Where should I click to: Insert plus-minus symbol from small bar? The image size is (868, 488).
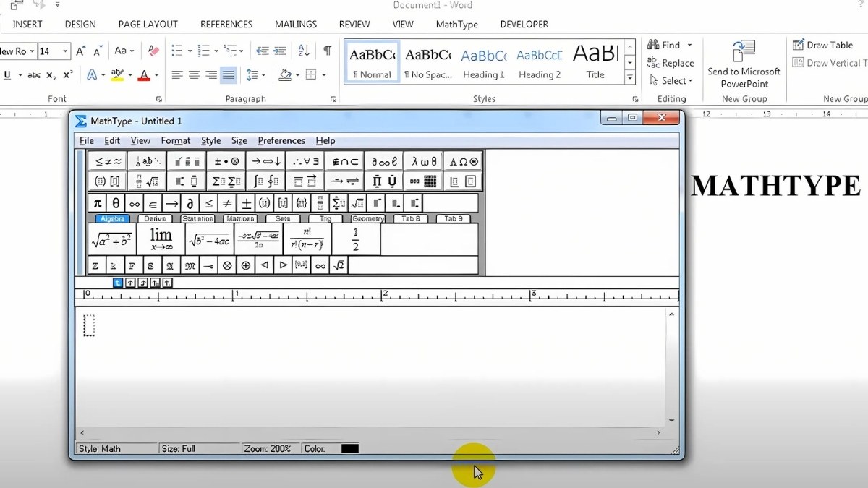246,204
